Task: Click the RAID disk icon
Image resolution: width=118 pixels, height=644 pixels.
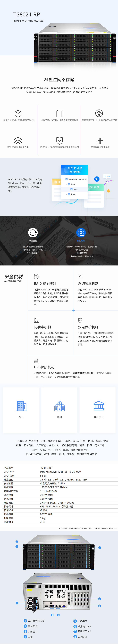Action: 37,276
